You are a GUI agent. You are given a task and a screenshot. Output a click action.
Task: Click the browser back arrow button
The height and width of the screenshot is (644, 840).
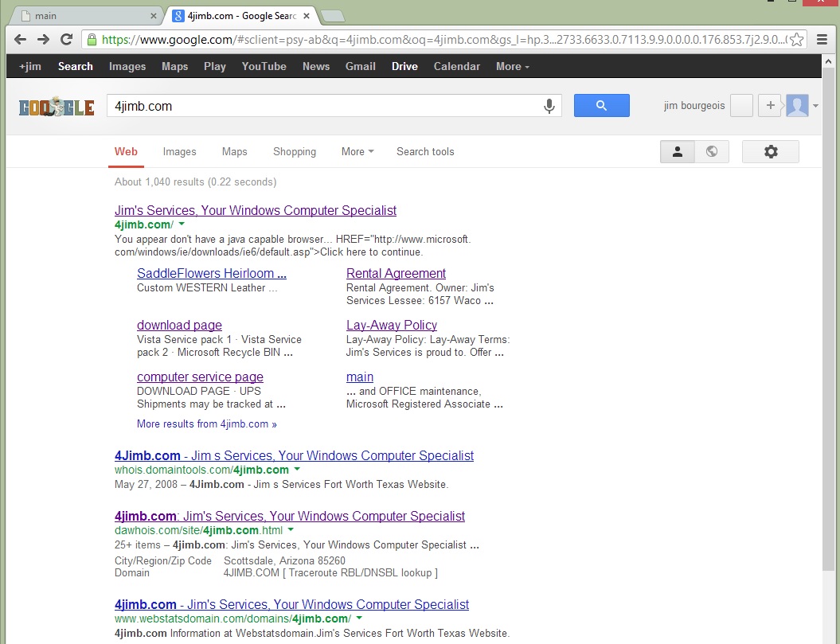(20, 39)
